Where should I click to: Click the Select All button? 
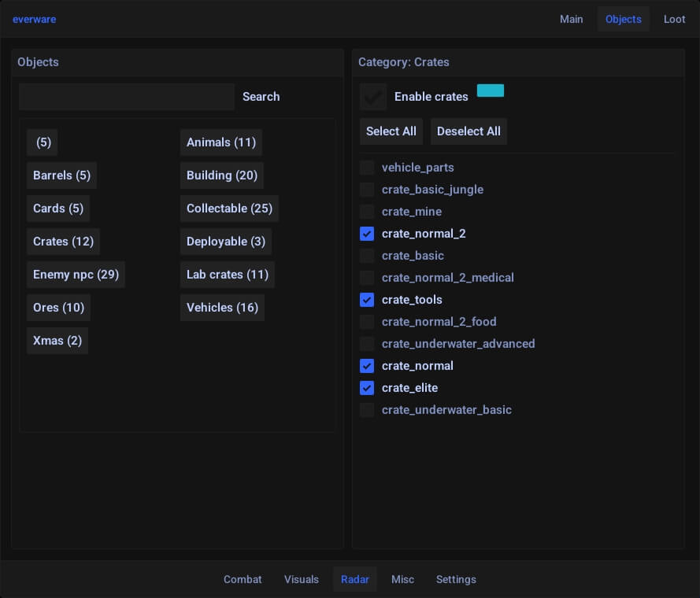(391, 131)
